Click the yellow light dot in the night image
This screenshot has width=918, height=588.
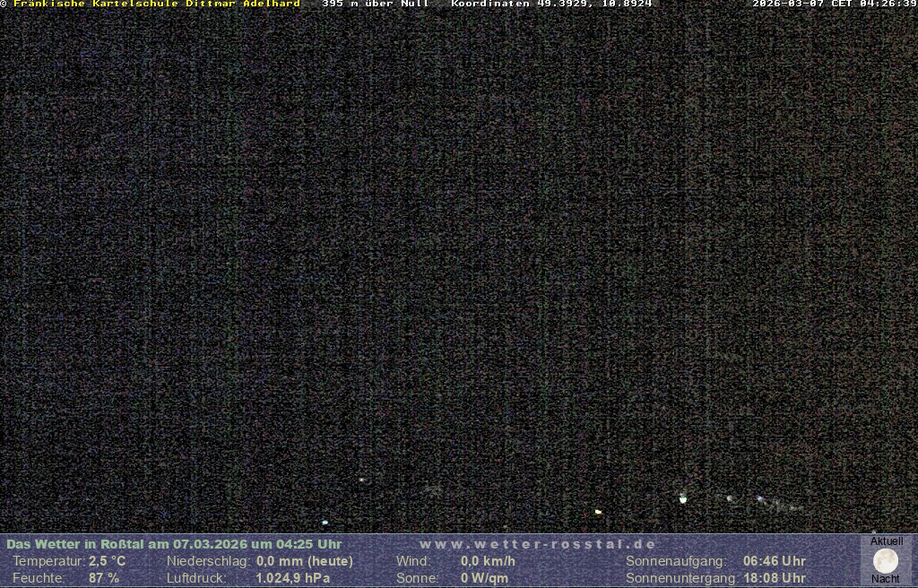(x=598, y=512)
